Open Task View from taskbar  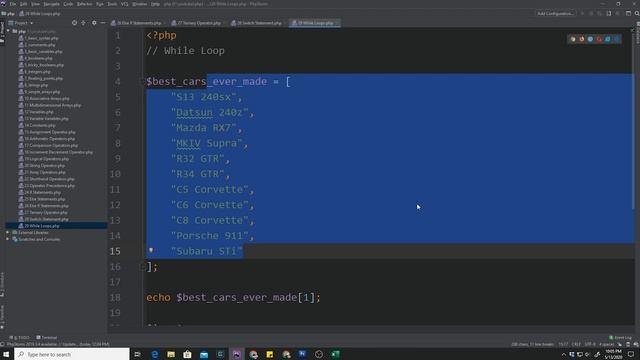click(x=138, y=354)
